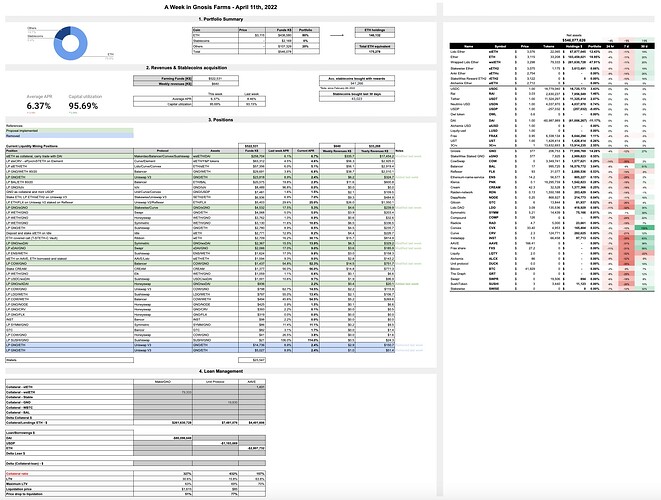Click 'Stablecoins bought last 30 days' header cell
Viewport: 661px width, 500px height.
tap(357, 94)
